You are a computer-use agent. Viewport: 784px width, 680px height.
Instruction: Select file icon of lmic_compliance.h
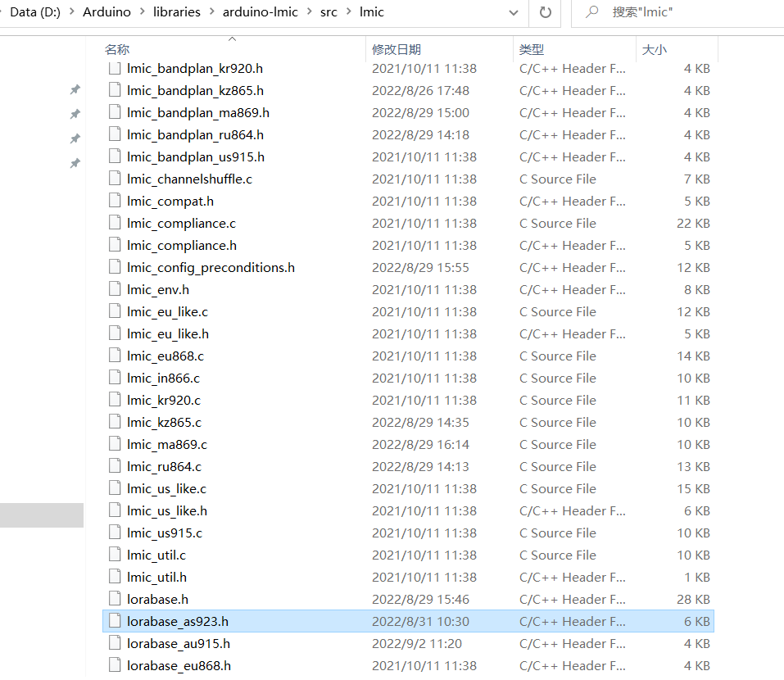point(115,245)
